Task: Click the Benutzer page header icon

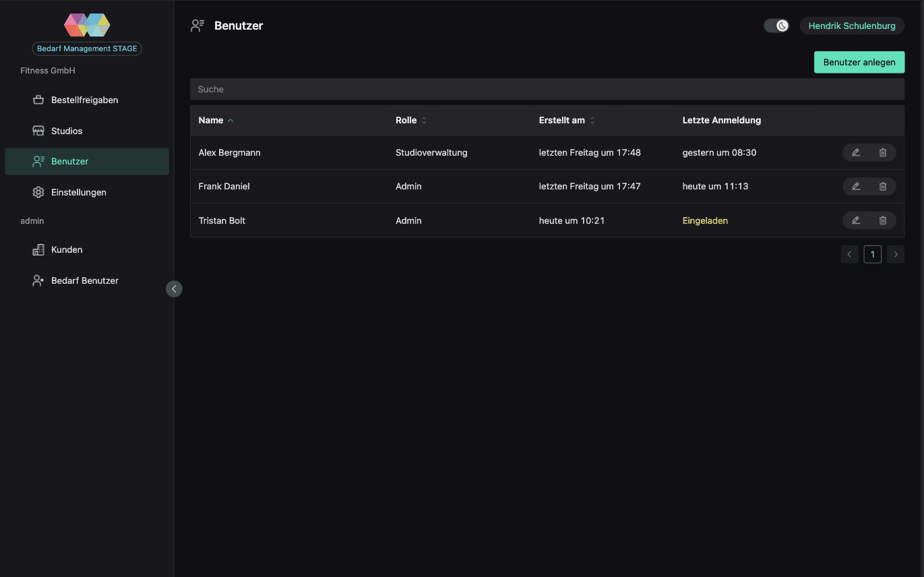Action: pos(197,26)
